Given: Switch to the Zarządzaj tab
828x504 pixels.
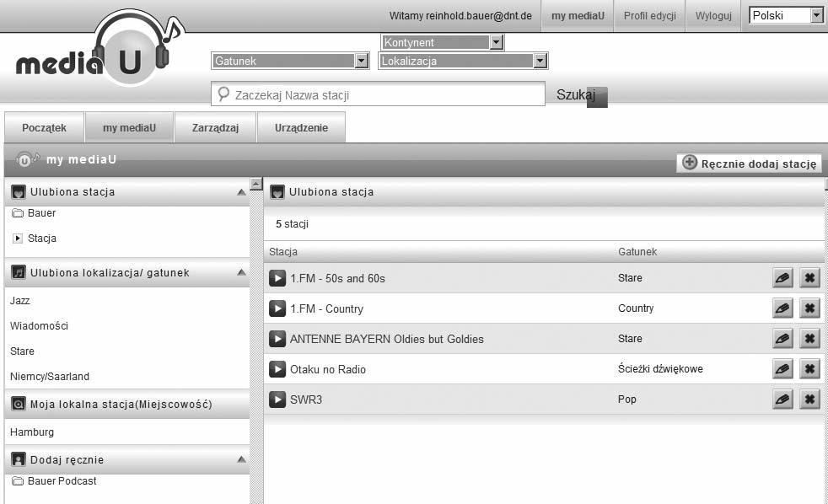Looking at the screenshot, I should 216,128.
